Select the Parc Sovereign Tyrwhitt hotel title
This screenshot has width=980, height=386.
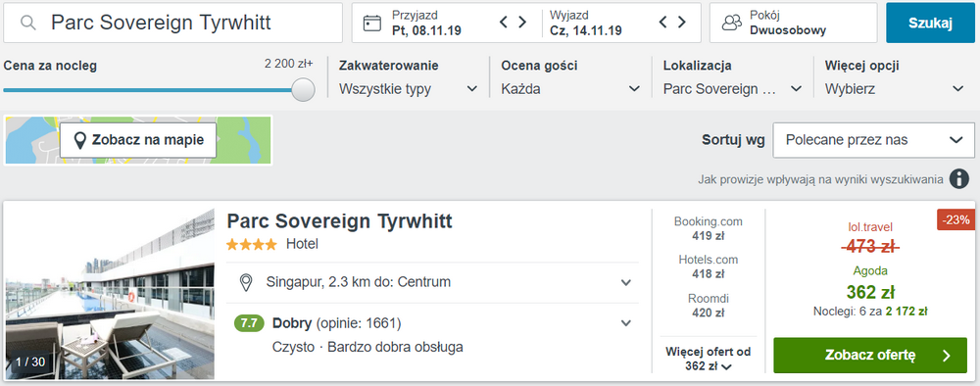339,221
